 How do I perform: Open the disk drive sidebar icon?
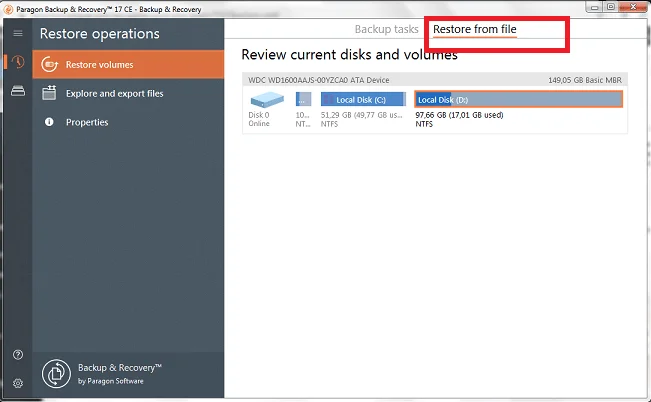click(x=17, y=92)
